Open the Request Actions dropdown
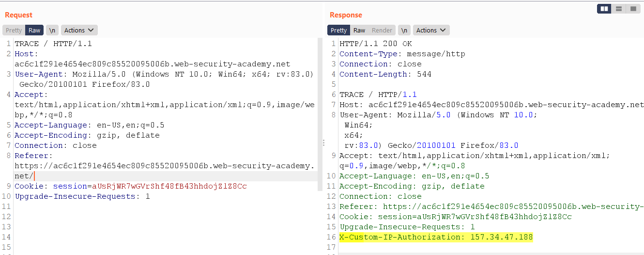This screenshot has width=644, height=255. pyautogui.click(x=79, y=30)
